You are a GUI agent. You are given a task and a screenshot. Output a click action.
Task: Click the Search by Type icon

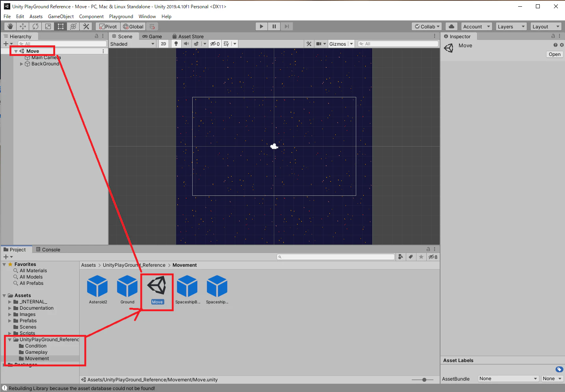401,257
